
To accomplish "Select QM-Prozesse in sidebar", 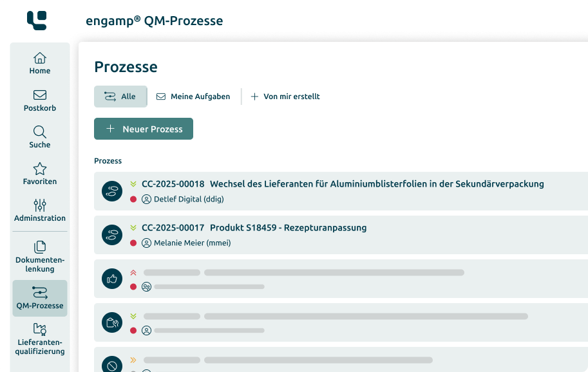I will click(x=40, y=298).
